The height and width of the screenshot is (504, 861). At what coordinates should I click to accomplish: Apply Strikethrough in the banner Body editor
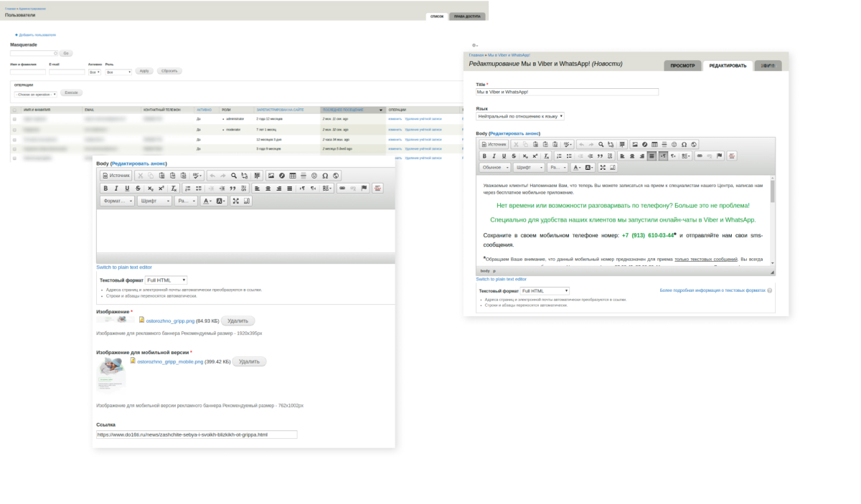coord(138,189)
